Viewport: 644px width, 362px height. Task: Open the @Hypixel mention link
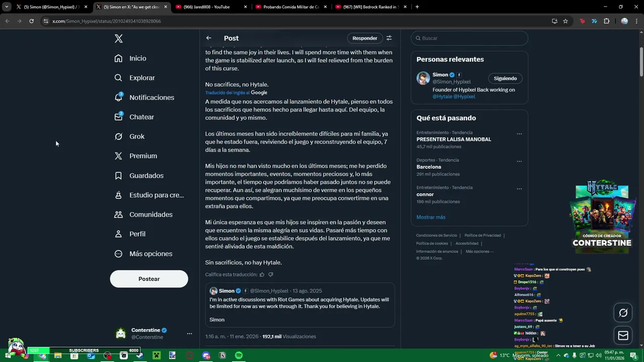click(x=464, y=97)
